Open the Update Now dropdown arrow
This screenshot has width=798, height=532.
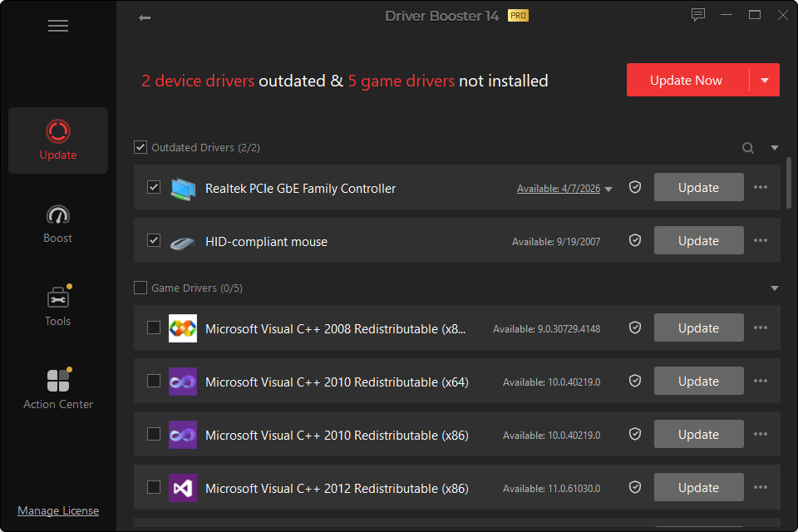click(x=765, y=80)
